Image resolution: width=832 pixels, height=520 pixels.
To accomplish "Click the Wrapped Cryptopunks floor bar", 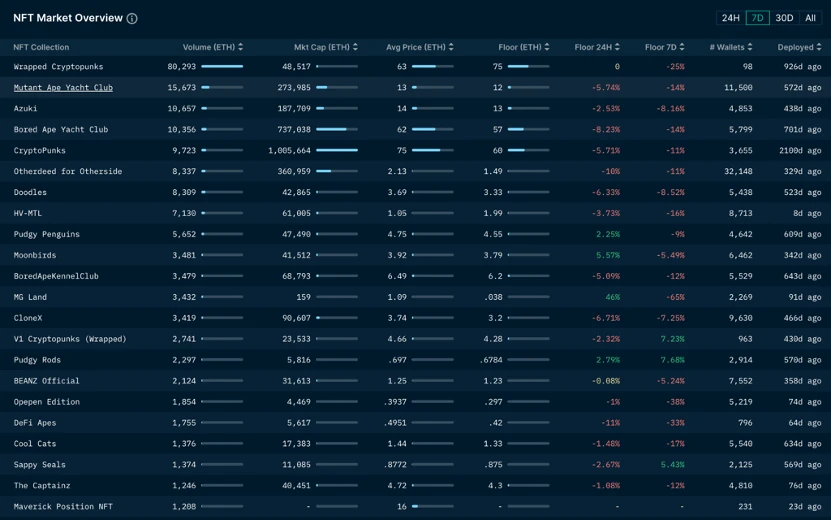I will (x=528, y=67).
